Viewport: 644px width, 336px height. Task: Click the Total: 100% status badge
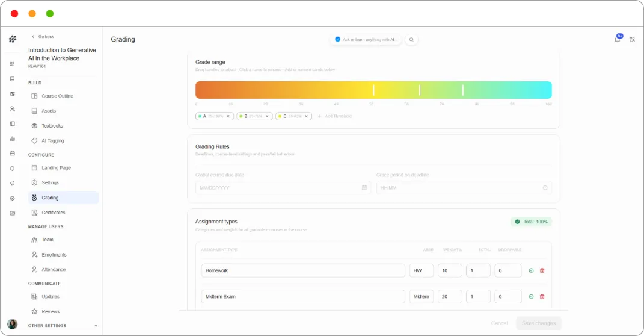(x=531, y=222)
